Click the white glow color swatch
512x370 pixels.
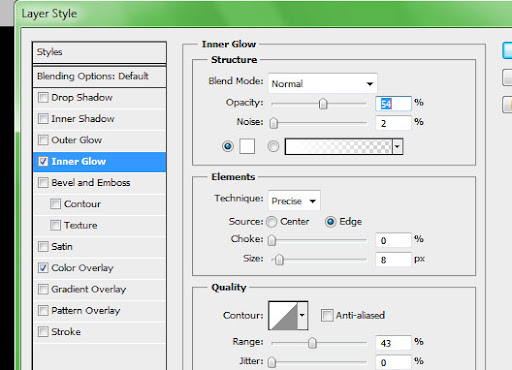247,146
